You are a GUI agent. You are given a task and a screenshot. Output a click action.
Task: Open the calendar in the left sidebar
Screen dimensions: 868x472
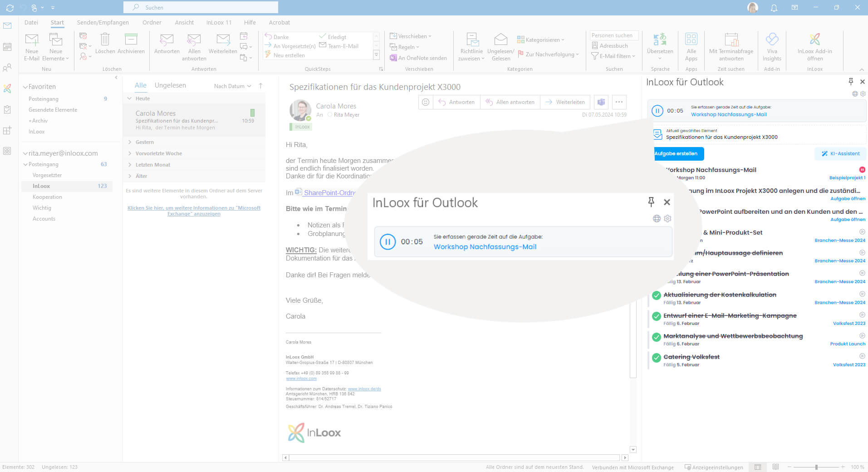click(x=7, y=47)
